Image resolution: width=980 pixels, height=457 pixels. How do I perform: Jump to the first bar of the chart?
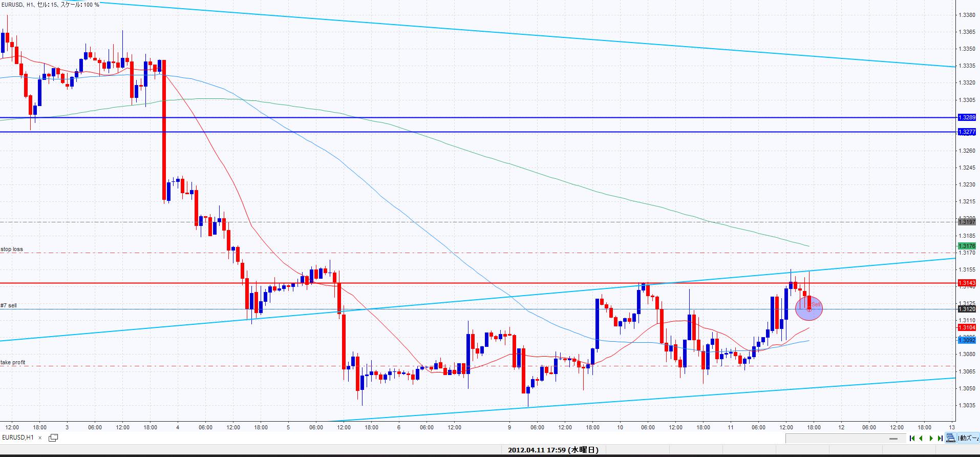point(912,438)
